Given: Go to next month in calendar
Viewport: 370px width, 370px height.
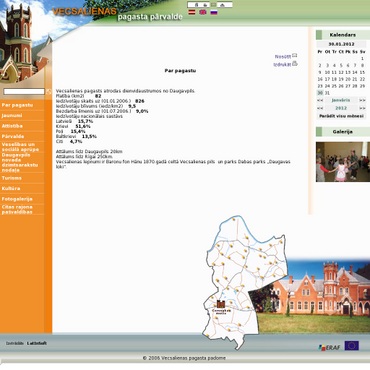Looking at the screenshot, I should point(362,100).
